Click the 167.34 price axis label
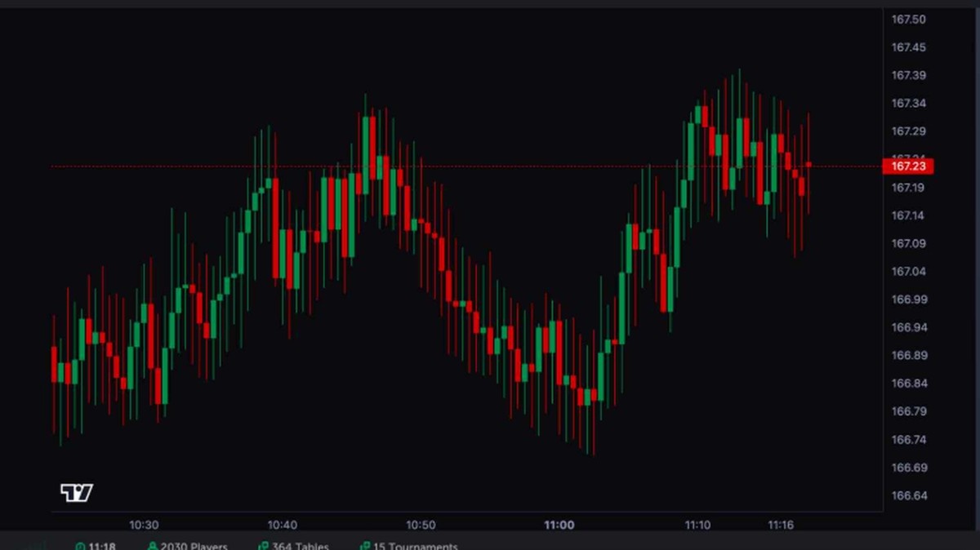 click(908, 104)
